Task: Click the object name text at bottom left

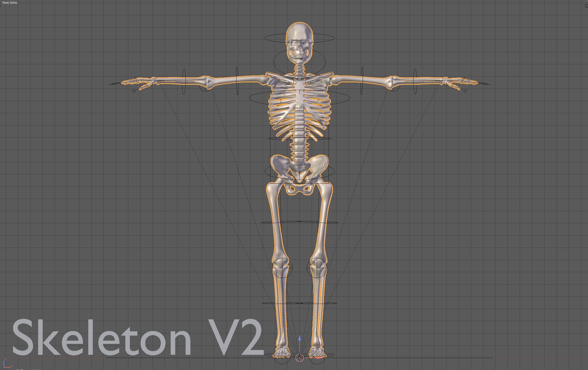Action: pyautogui.click(x=27, y=369)
